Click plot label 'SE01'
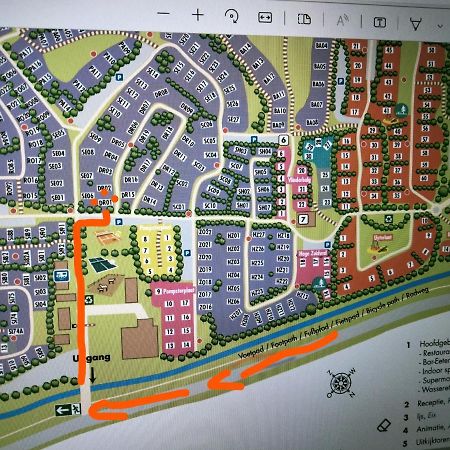The width and height of the screenshot is (450, 450). click(x=57, y=198)
